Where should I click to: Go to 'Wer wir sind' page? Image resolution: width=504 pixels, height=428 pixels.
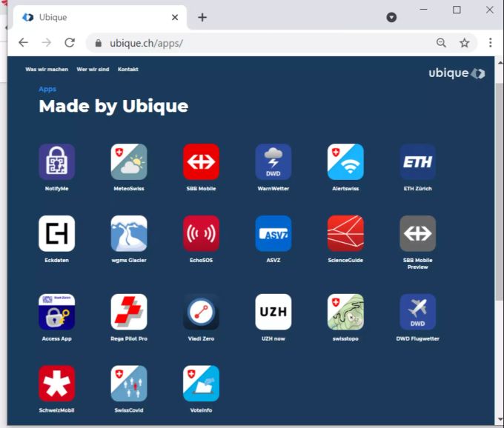point(93,70)
